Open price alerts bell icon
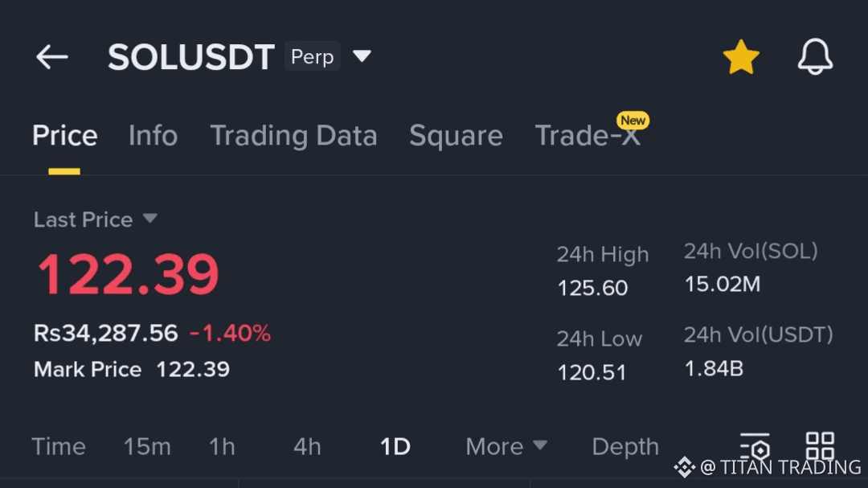This screenshot has height=488, width=868. (x=815, y=58)
